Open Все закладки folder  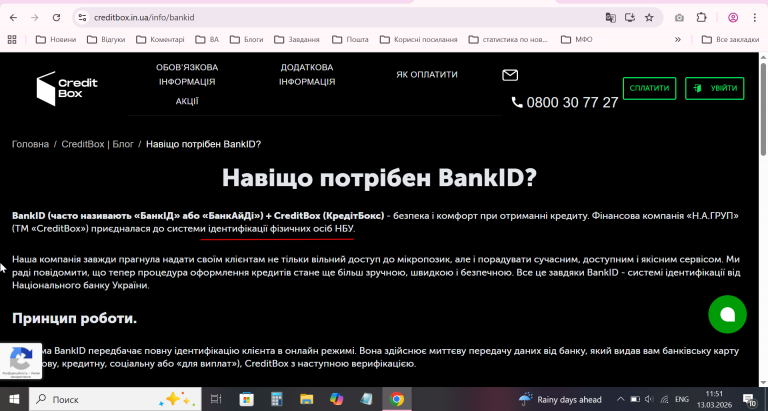[730, 39]
